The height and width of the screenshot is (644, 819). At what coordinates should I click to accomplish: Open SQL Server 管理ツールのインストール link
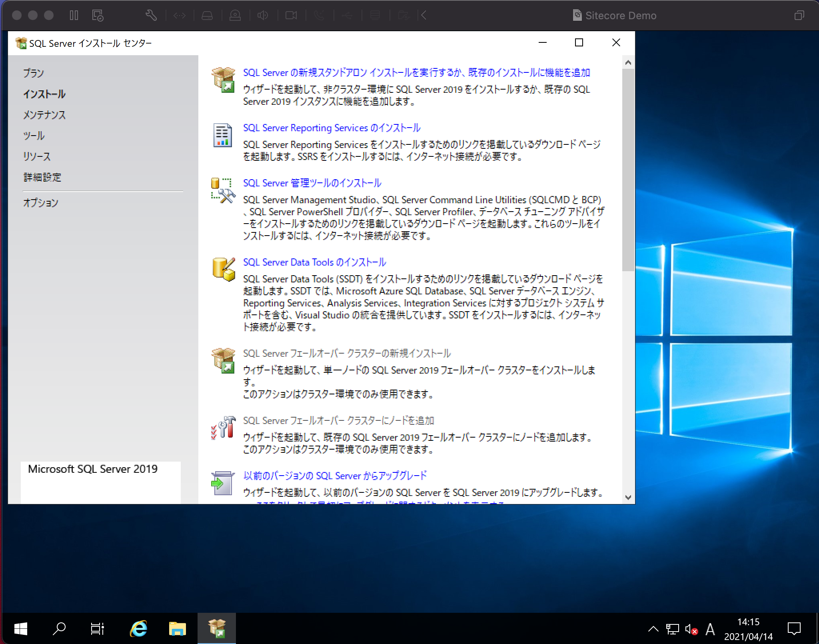coord(312,183)
